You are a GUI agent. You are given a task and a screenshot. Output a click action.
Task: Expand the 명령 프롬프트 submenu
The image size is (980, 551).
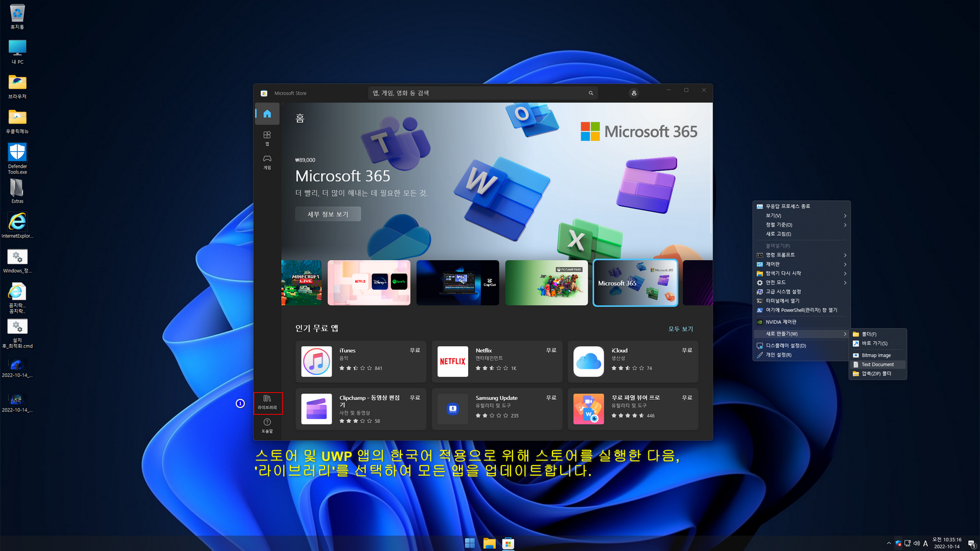coord(802,255)
